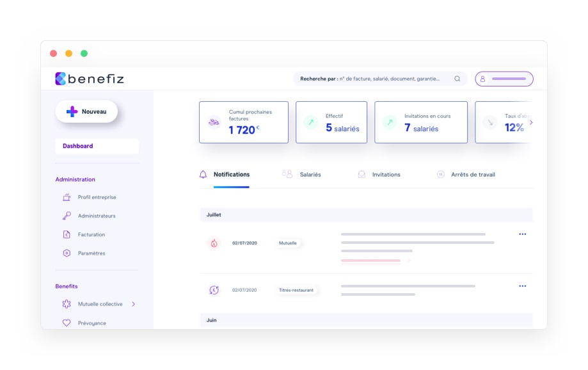The height and width of the screenshot is (370, 588).
Task: Expand the Mutuelle collective submenu chevron
Action: (x=134, y=304)
